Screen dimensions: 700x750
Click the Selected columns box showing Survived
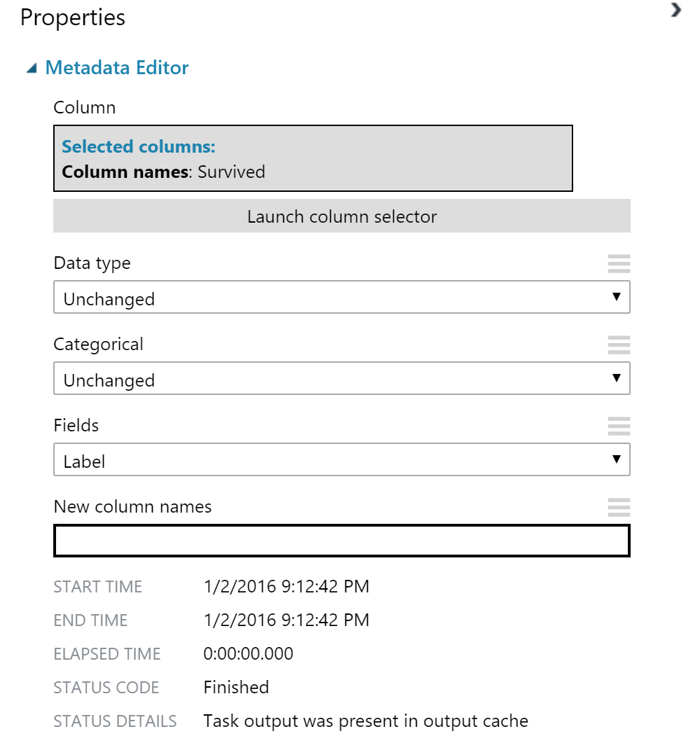[313, 158]
